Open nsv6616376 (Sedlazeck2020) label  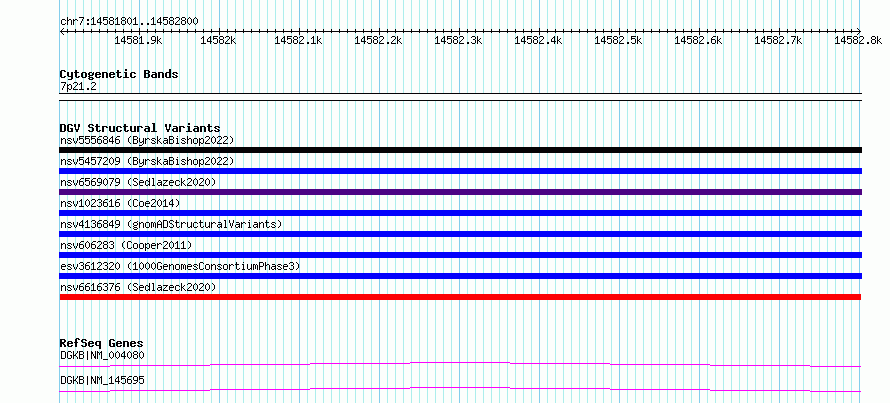[x=138, y=287]
